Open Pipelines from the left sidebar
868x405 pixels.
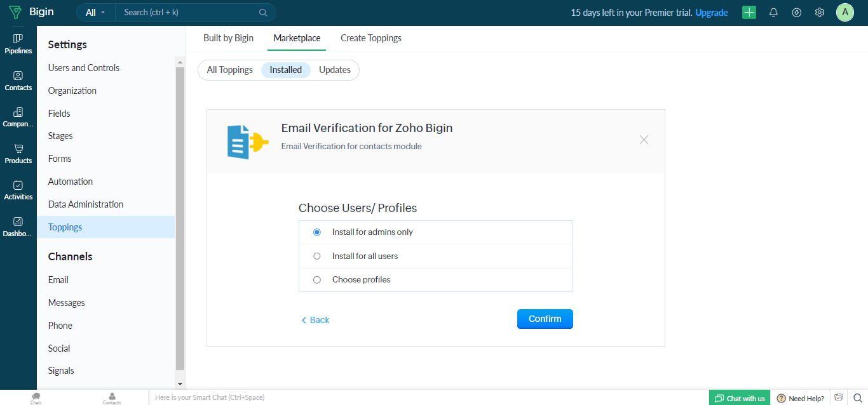(x=18, y=43)
